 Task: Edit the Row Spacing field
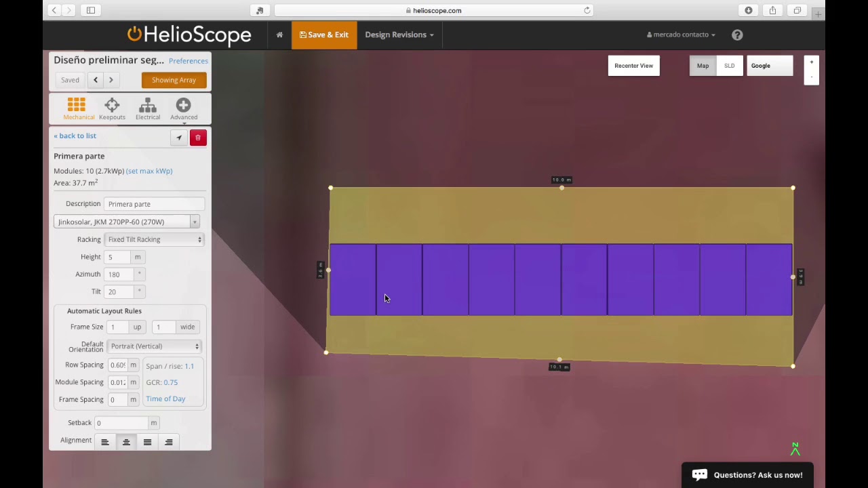(x=117, y=365)
